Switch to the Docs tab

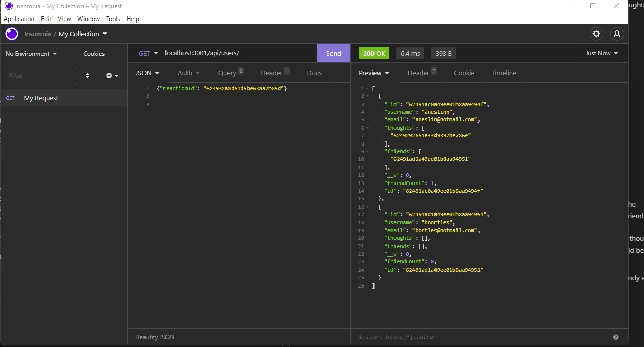(x=314, y=73)
